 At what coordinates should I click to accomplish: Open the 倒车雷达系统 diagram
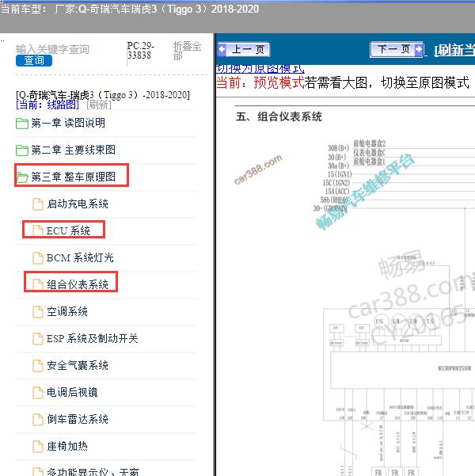(x=78, y=419)
